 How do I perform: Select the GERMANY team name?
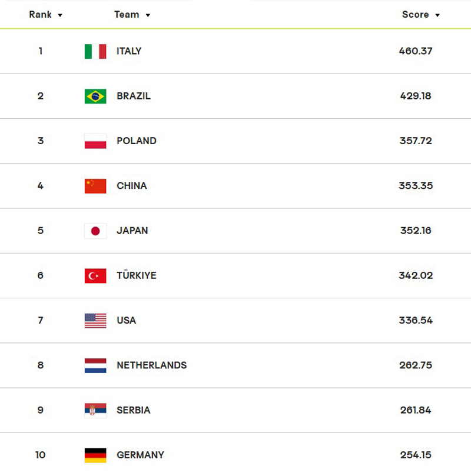coord(140,455)
